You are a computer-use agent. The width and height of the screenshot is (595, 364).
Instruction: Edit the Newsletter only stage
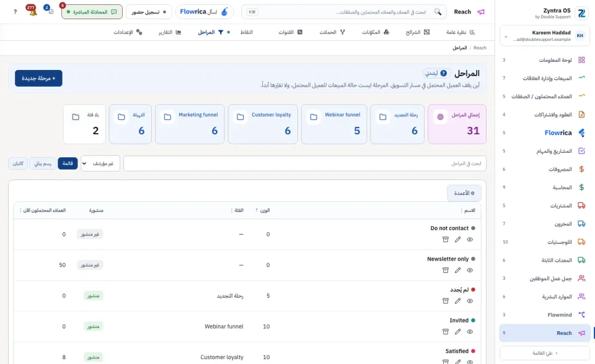[x=457, y=270]
